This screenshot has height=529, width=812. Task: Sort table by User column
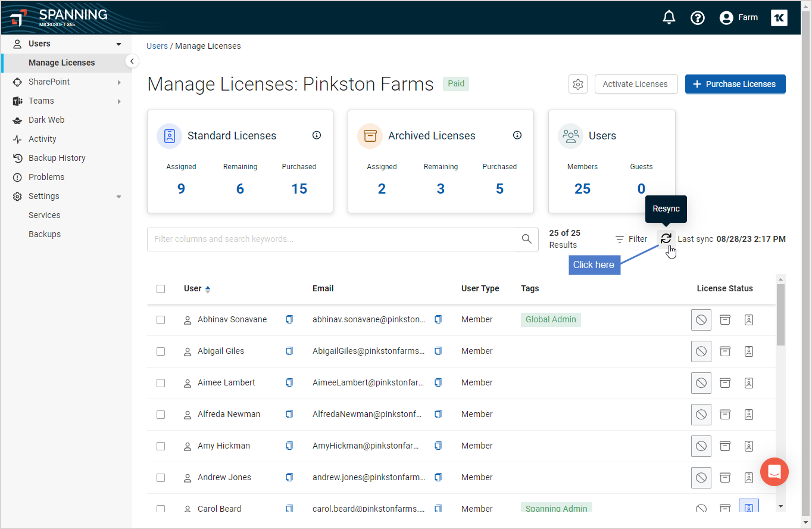[x=197, y=289]
